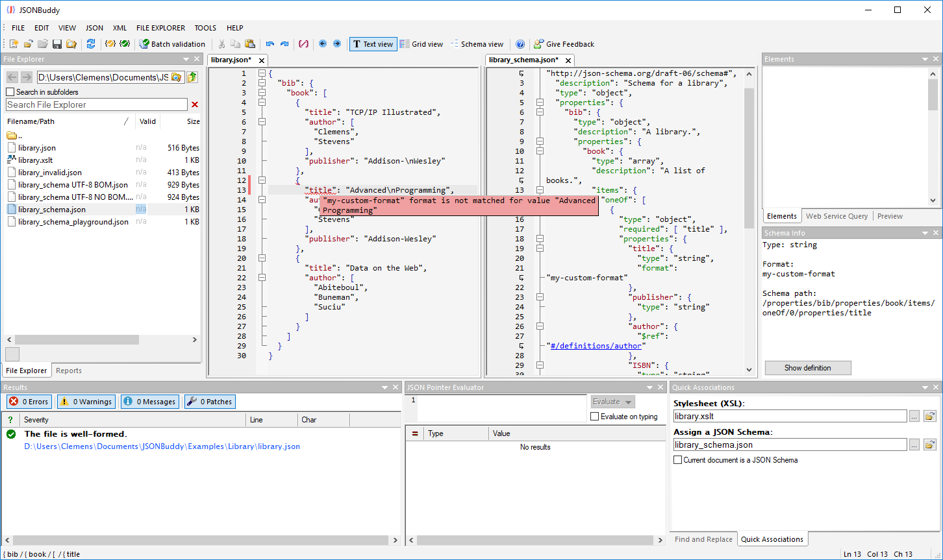Click the Undo arrow icon
This screenshot has width=943, height=560.
270,44
